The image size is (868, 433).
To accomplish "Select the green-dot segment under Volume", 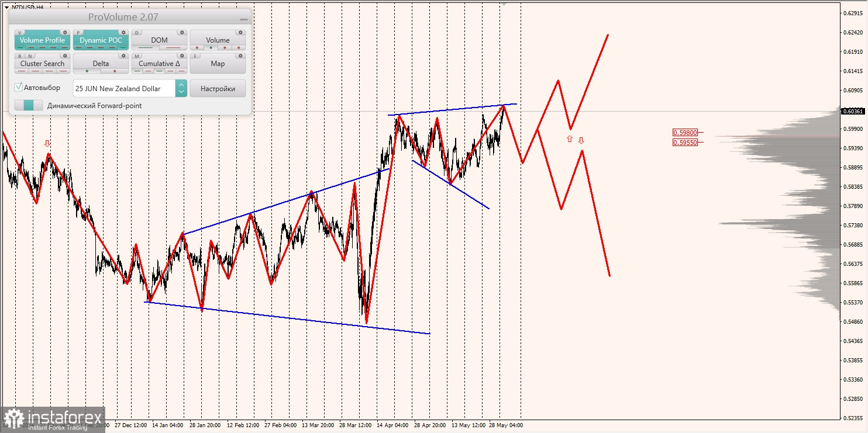I will click(x=211, y=47).
